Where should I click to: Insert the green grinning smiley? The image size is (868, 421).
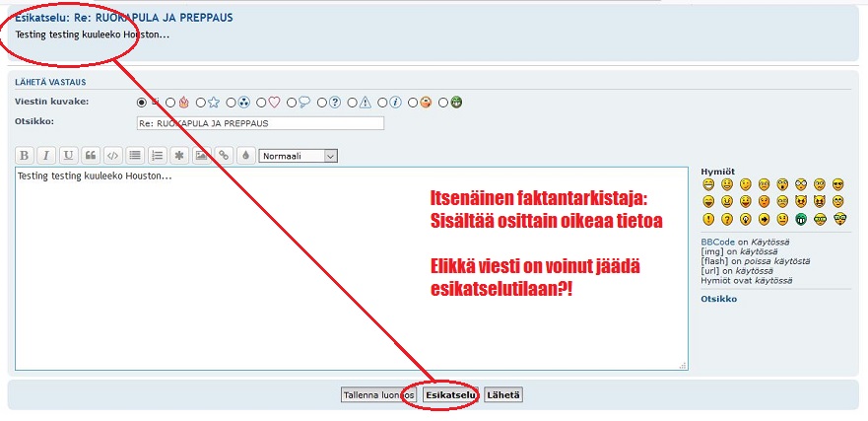802,219
